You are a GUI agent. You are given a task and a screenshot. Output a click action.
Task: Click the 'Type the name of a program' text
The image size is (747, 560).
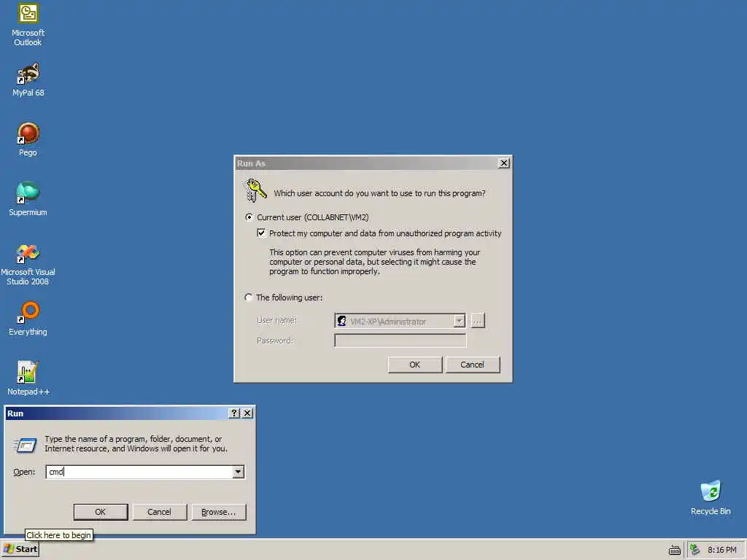(136, 444)
